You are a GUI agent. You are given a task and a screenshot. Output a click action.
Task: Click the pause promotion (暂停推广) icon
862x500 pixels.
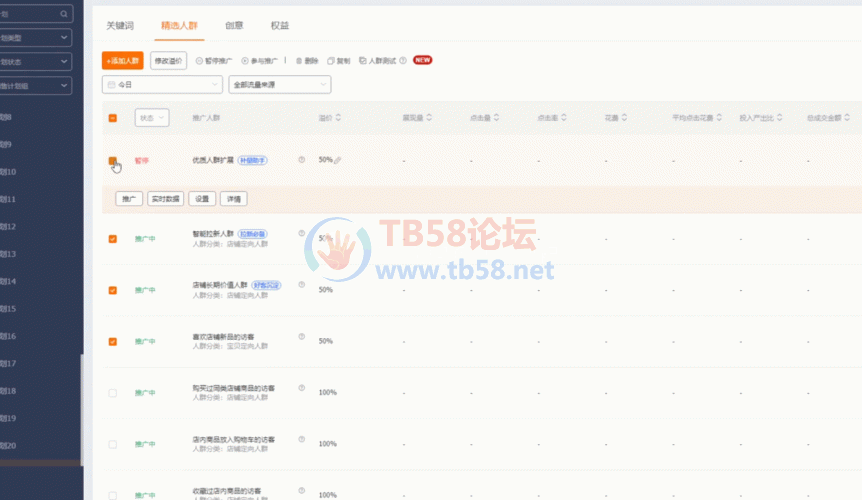(199, 61)
